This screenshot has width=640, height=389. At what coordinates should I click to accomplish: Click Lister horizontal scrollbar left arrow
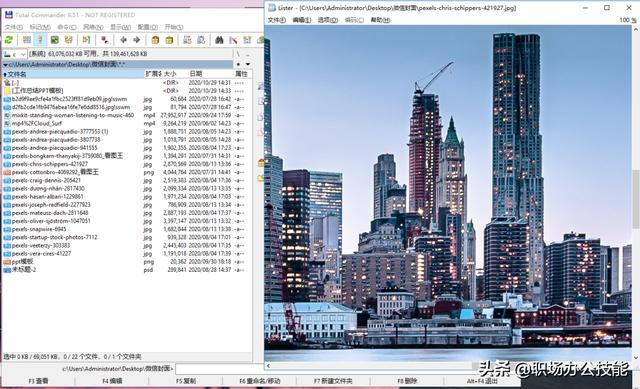coord(268,366)
